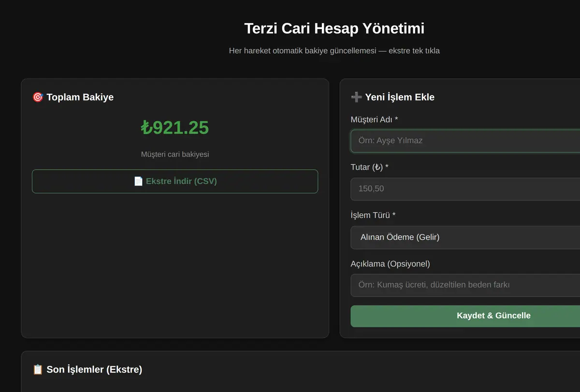The height and width of the screenshot is (392, 580).
Task: Click the Açıklama (Opsiyonel) label
Action: coord(390,263)
